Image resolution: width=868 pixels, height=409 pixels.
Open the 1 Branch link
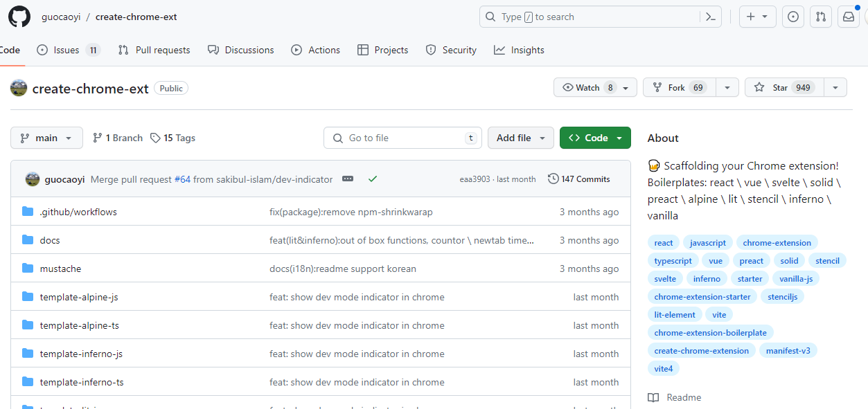(x=118, y=138)
